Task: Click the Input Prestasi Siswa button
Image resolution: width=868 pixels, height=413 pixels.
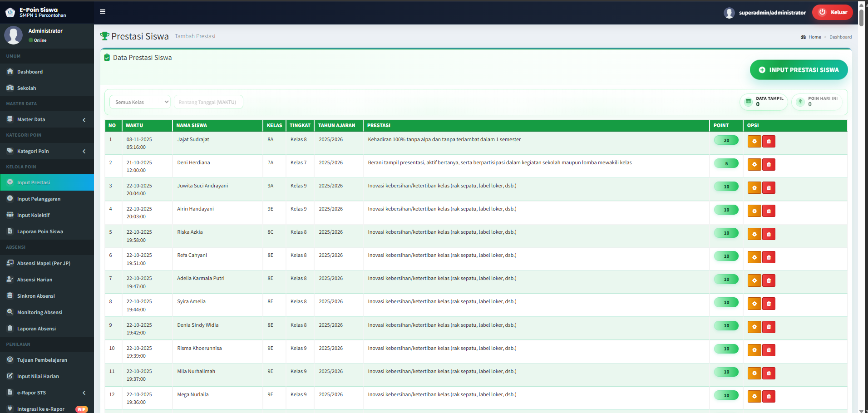Action: coord(799,70)
